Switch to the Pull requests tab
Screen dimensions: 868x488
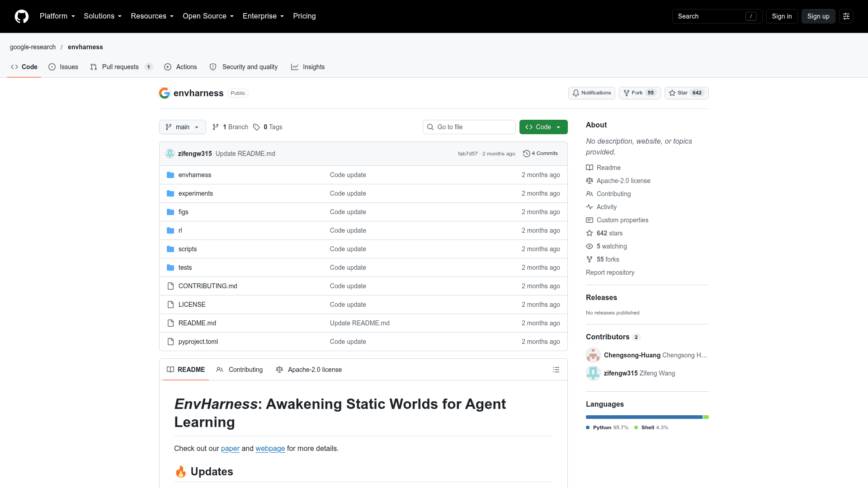pyautogui.click(x=122, y=67)
